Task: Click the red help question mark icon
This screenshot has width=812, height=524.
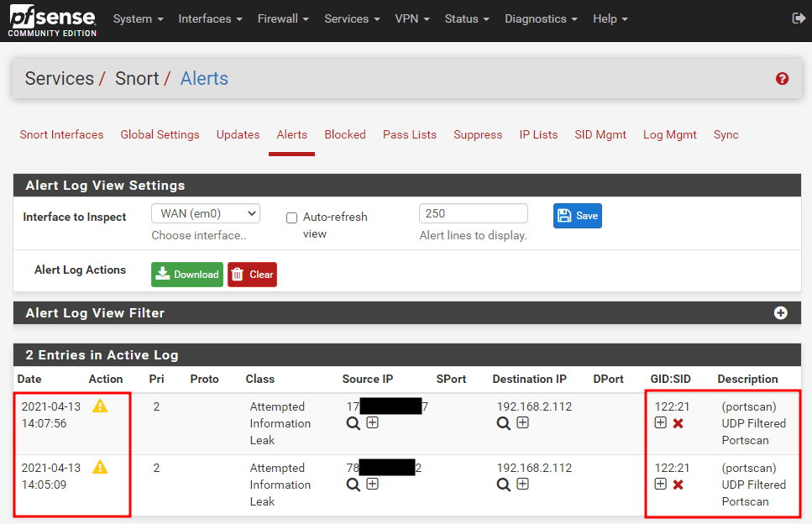Action: (x=782, y=79)
